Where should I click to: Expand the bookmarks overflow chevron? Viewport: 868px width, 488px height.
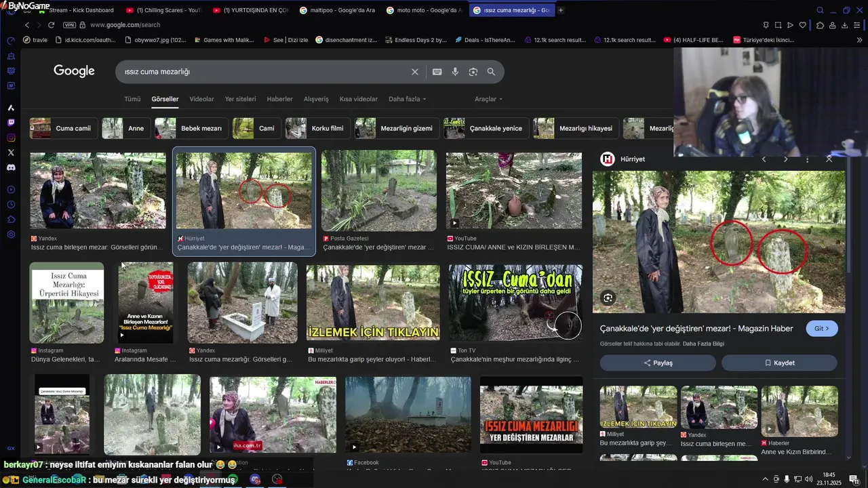pos(860,40)
